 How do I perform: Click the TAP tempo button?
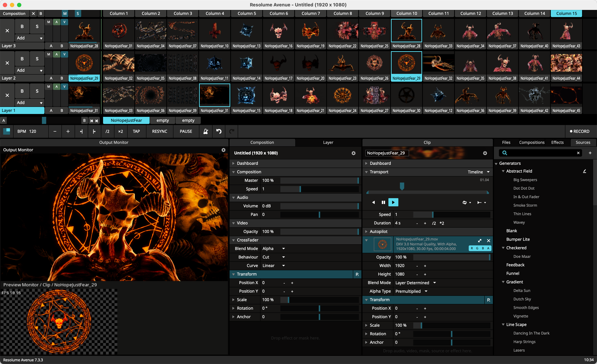pyautogui.click(x=136, y=131)
